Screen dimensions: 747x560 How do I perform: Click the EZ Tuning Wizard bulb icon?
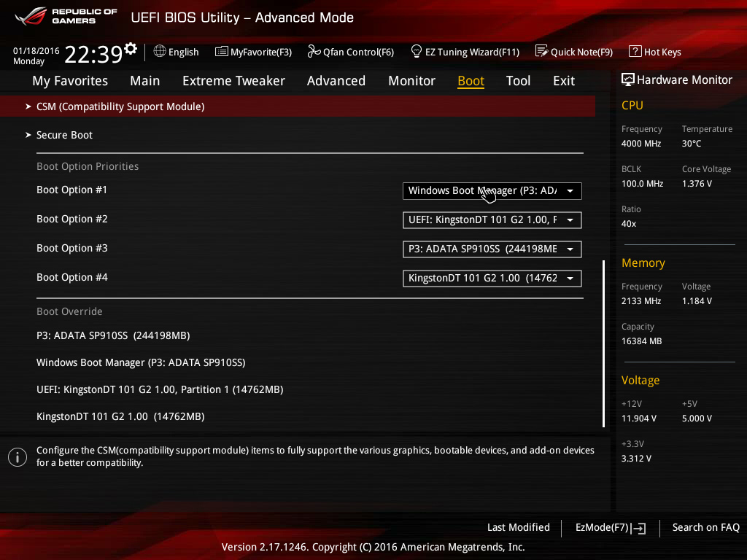[417, 51]
